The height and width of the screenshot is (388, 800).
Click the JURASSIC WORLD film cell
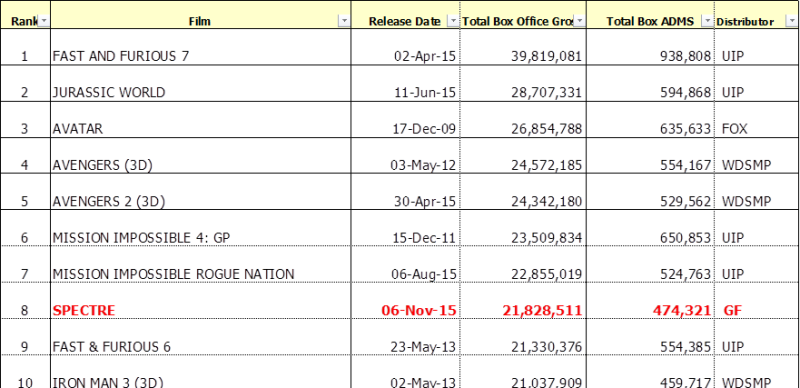(201, 84)
